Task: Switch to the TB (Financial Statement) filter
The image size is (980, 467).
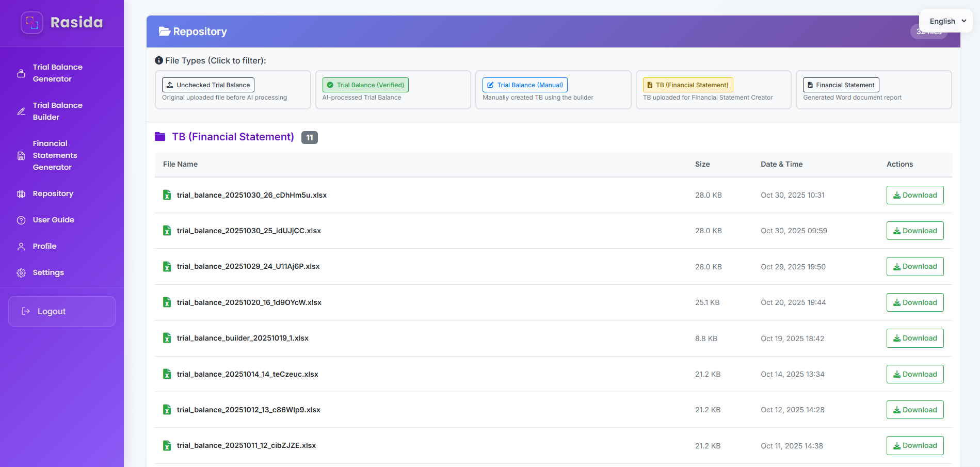Action: pos(687,84)
